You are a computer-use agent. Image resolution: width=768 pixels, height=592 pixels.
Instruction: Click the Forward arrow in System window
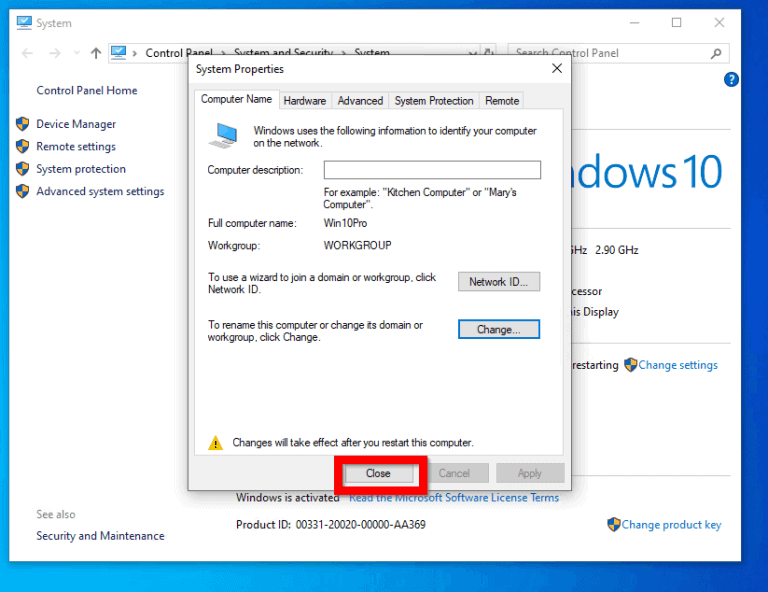click(55, 53)
